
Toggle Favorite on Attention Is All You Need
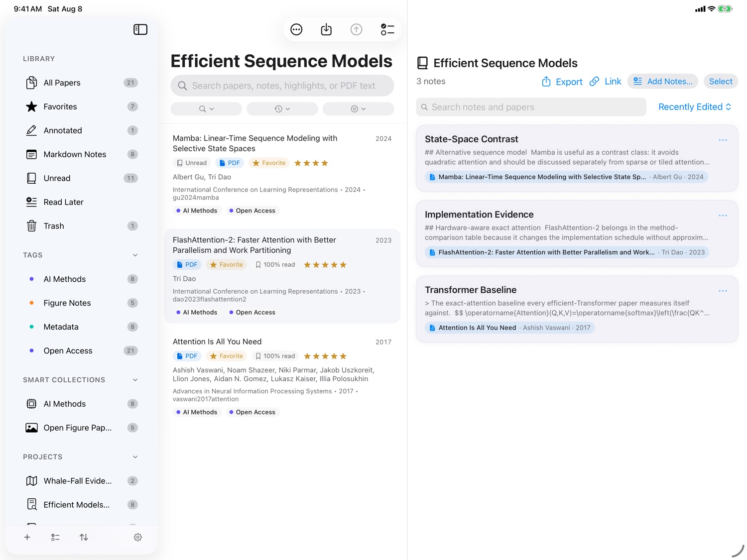coord(227,356)
